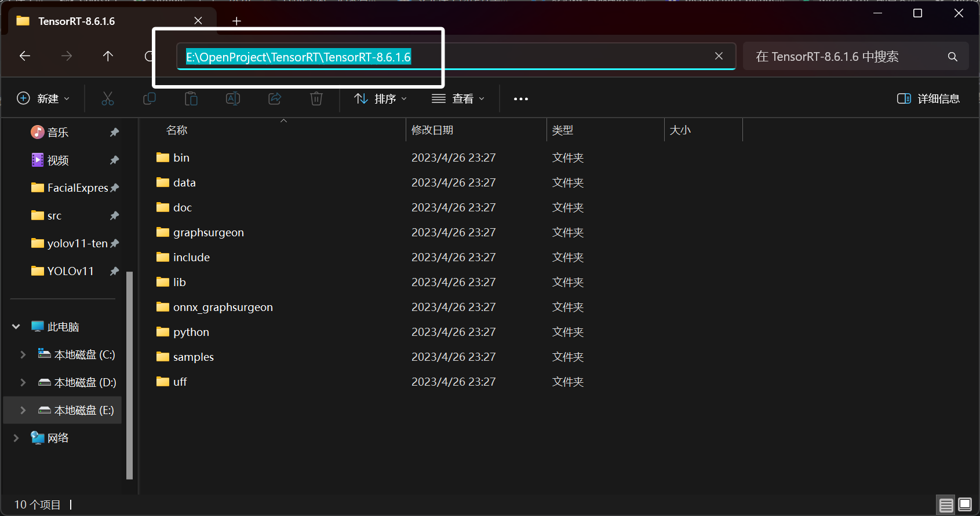The height and width of the screenshot is (516, 980).
Task: Click the Share icon in toolbar
Action: click(275, 99)
